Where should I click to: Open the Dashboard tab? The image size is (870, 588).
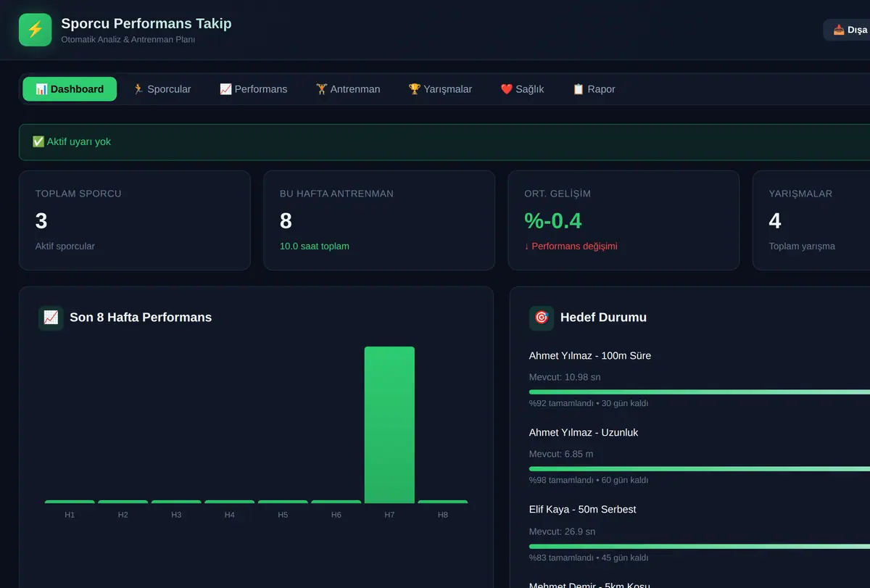point(70,89)
